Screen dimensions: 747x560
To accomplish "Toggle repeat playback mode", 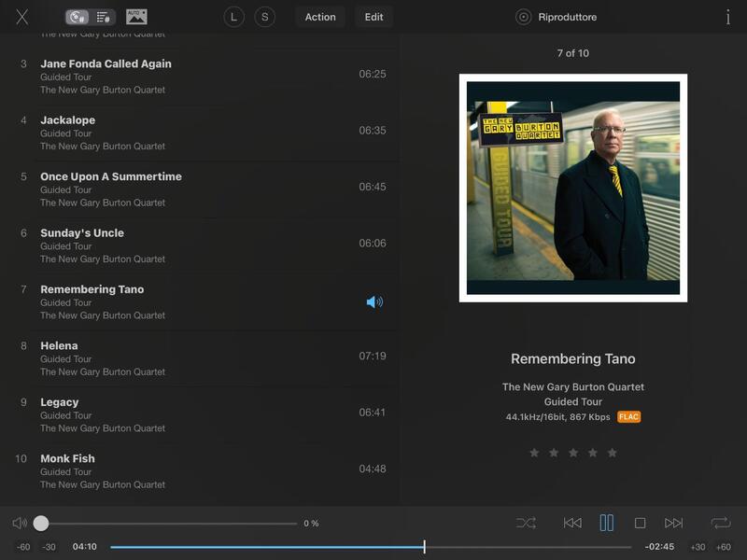I will (x=720, y=524).
